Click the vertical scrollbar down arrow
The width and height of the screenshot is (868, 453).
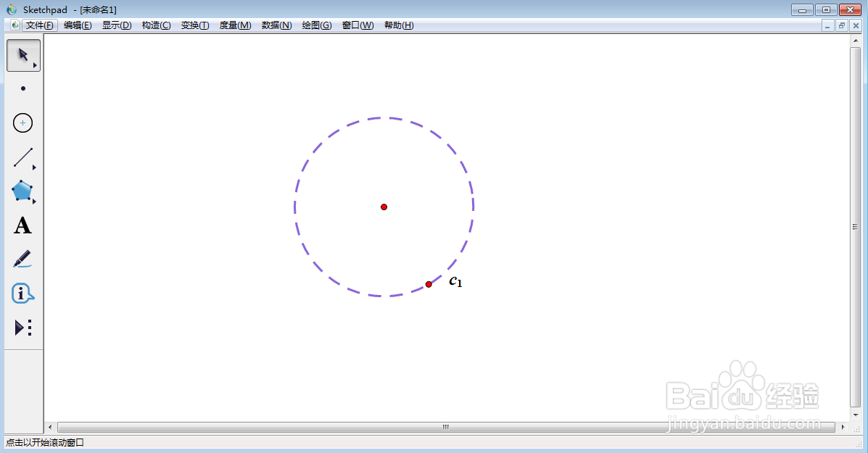pos(856,415)
